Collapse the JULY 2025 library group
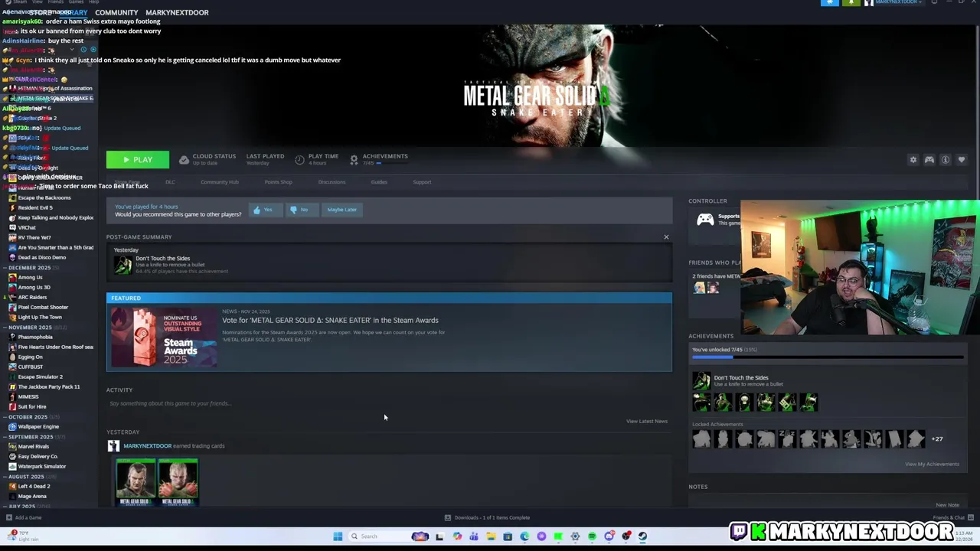Viewport: 980px width, 551px height. [5, 506]
